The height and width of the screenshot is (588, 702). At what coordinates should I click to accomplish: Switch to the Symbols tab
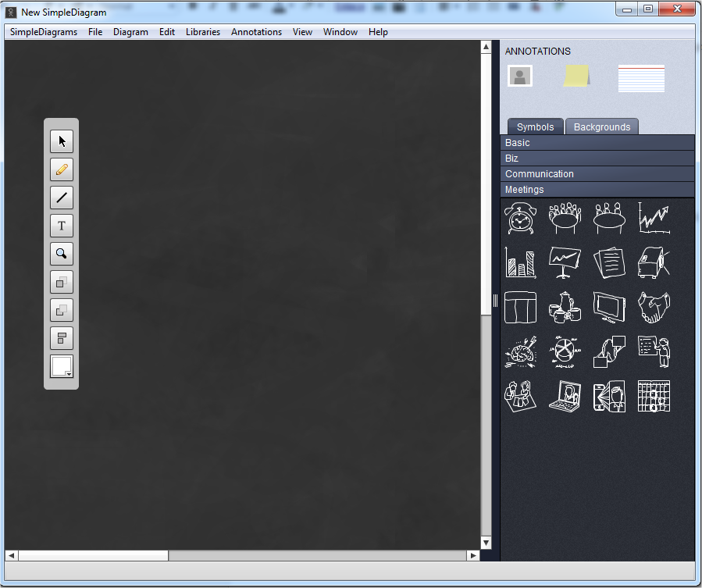(535, 127)
